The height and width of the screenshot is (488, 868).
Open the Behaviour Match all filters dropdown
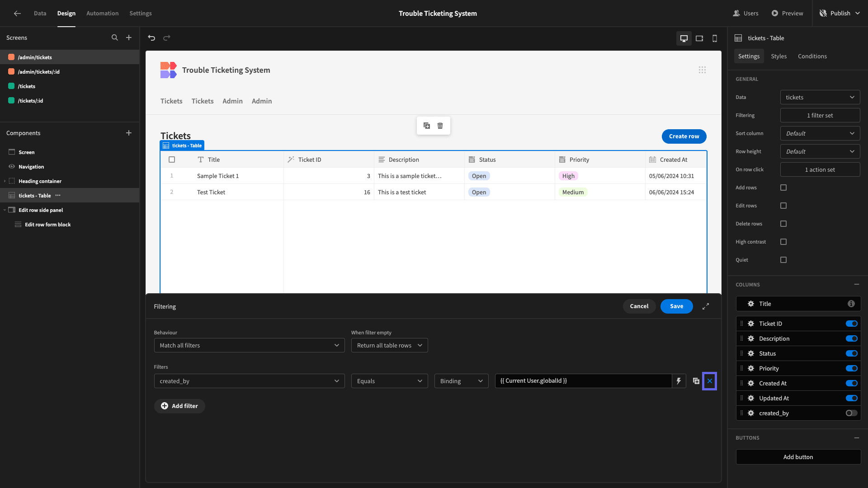pos(249,345)
